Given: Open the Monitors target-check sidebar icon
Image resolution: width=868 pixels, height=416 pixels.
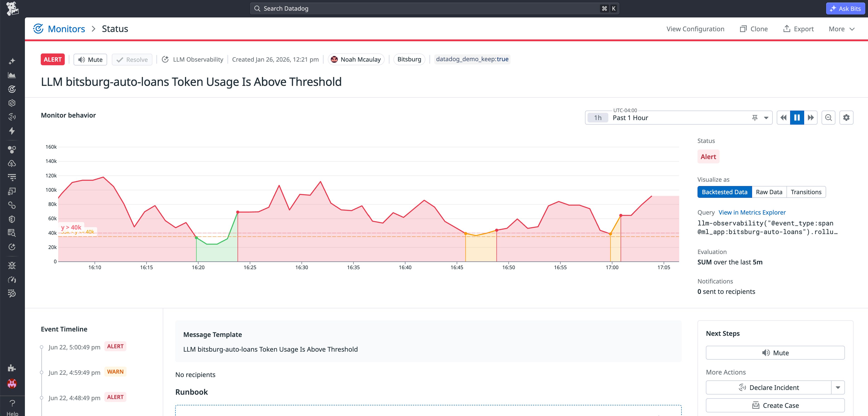Looking at the screenshot, I should [12, 89].
